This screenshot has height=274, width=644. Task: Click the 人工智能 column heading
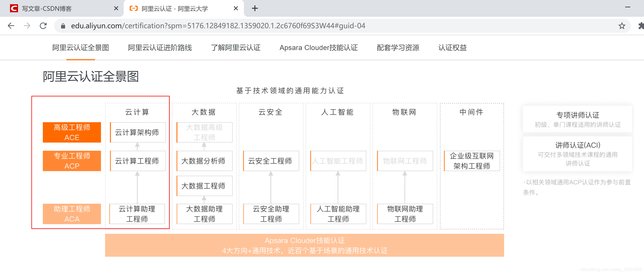click(x=338, y=112)
